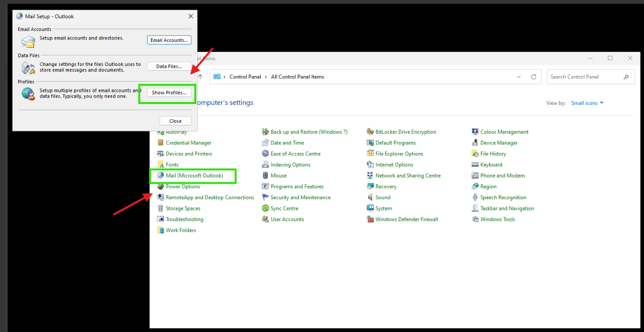Click Close button in Mail Setup dialog
The height and width of the screenshot is (332, 644).
176,121
